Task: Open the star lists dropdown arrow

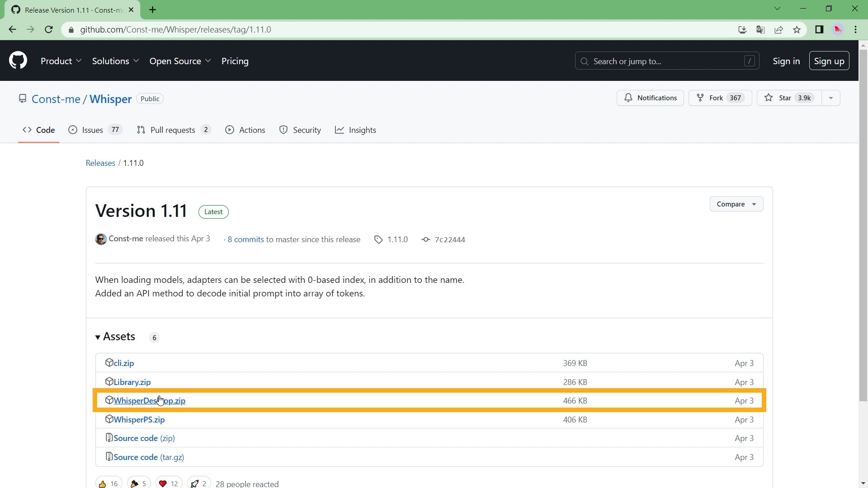Action: click(x=831, y=98)
